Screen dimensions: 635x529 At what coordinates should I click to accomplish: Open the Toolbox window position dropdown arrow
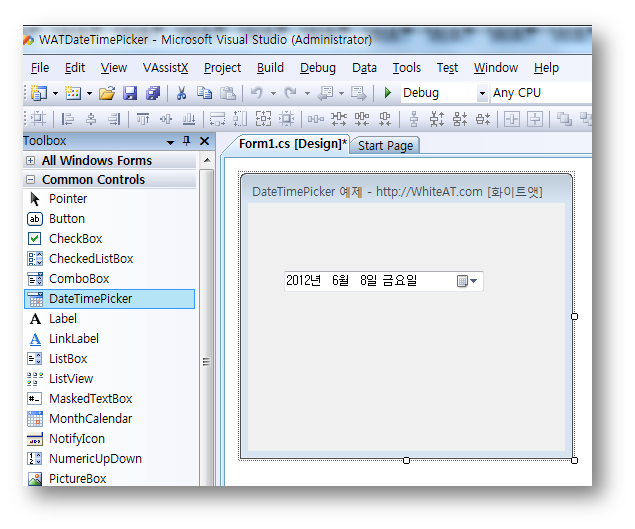tap(170, 142)
